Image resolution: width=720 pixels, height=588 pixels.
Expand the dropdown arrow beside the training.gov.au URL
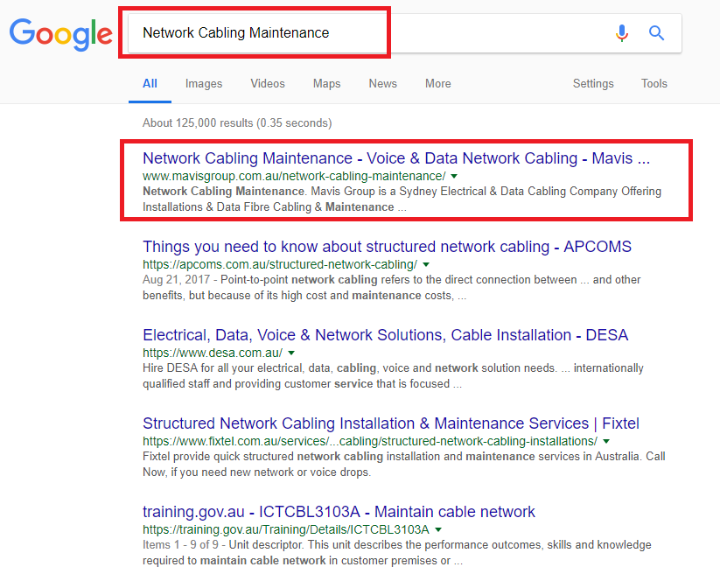(x=438, y=529)
